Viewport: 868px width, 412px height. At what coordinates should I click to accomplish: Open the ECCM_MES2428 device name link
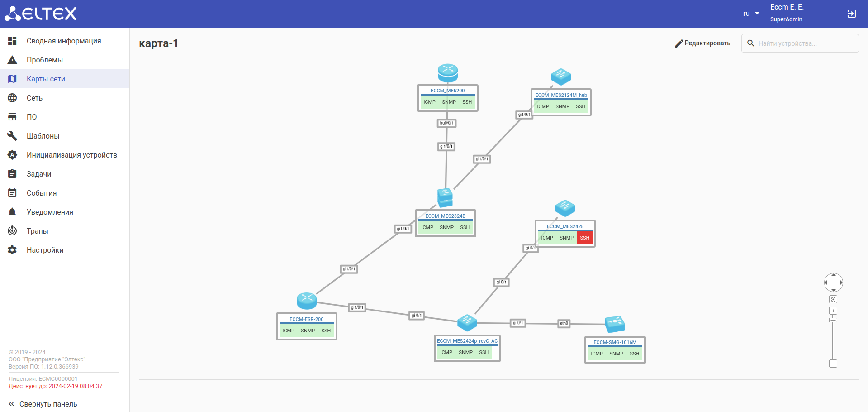pos(565,226)
